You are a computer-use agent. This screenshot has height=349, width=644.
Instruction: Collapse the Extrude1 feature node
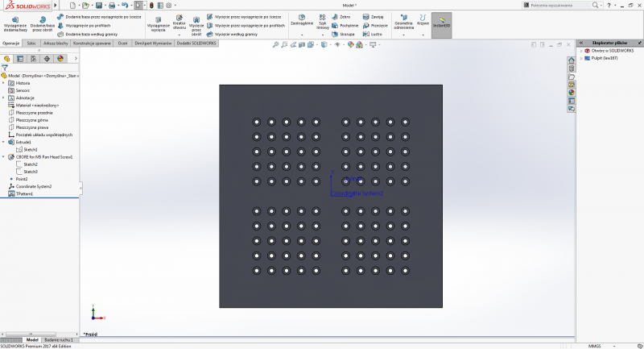tap(3, 142)
